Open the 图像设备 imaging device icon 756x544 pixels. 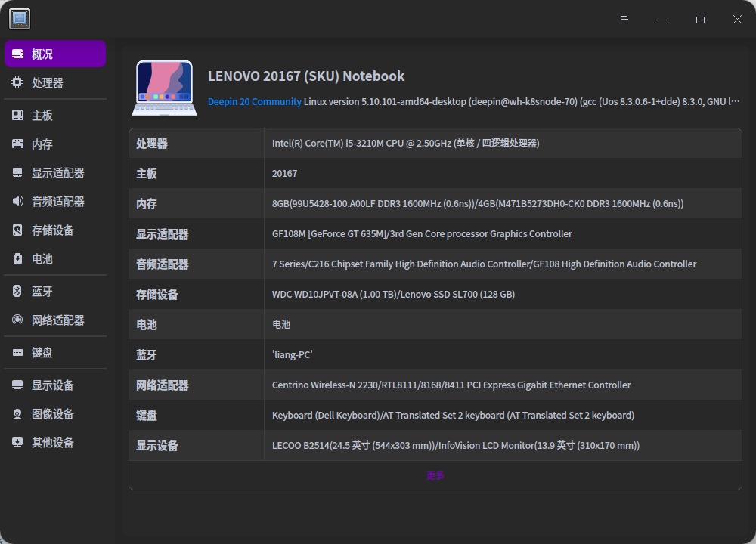tap(17, 413)
